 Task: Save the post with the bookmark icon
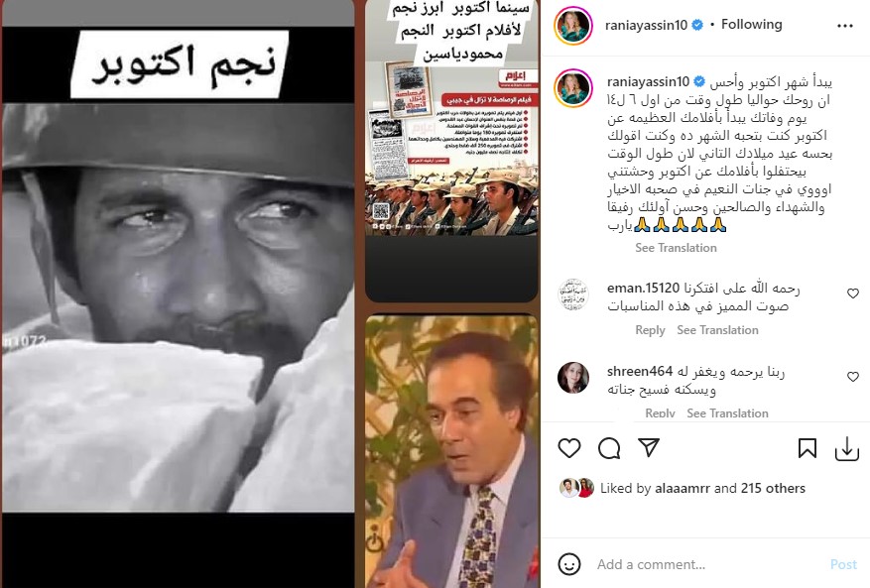(x=807, y=448)
